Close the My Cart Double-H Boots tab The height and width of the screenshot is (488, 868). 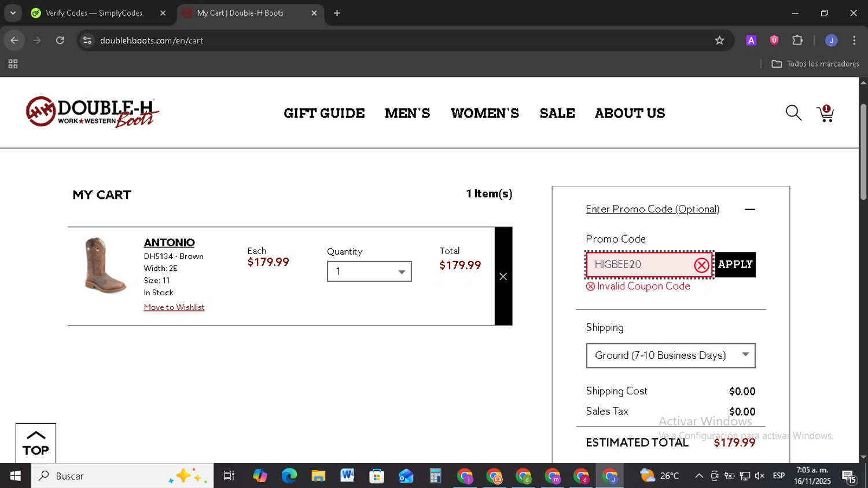(x=314, y=13)
